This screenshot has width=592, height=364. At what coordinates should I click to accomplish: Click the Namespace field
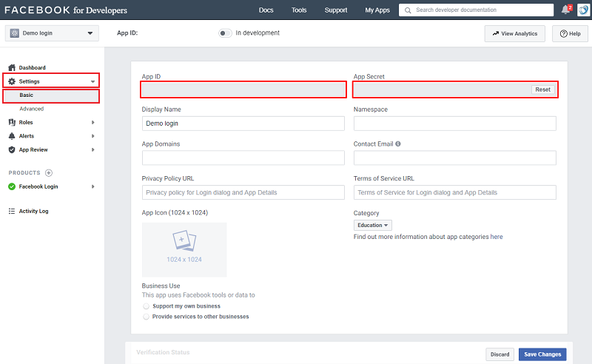point(454,124)
